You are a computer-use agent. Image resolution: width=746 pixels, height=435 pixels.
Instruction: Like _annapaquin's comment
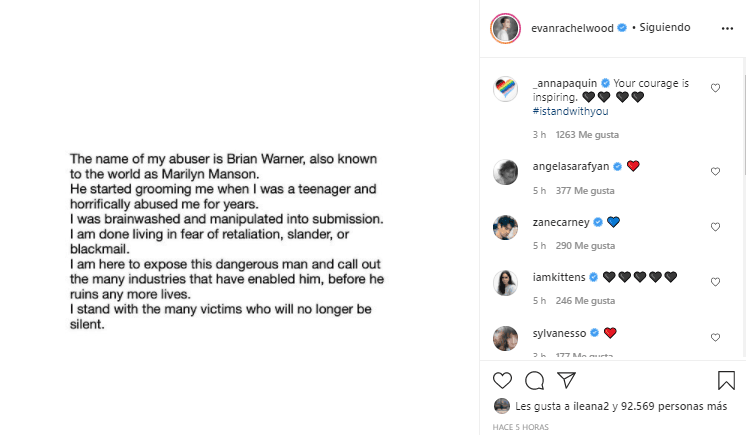click(x=715, y=88)
